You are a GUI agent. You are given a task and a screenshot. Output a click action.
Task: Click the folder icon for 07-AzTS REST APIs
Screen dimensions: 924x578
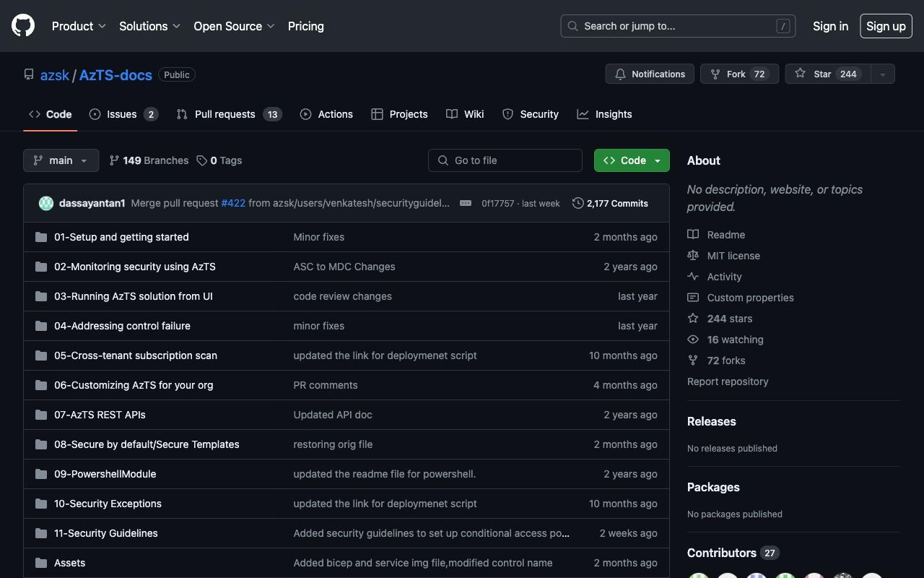click(41, 415)
